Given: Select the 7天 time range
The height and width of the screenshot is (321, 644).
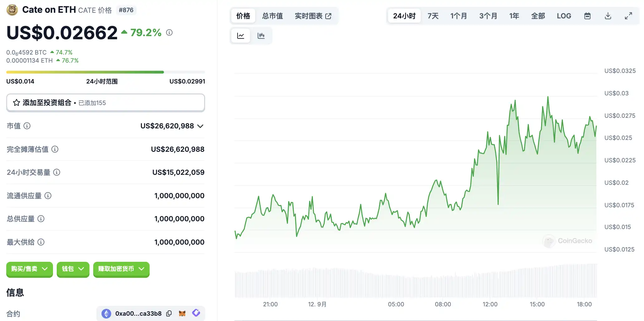Looking at the screenshot, I should [x=433, y=16].
